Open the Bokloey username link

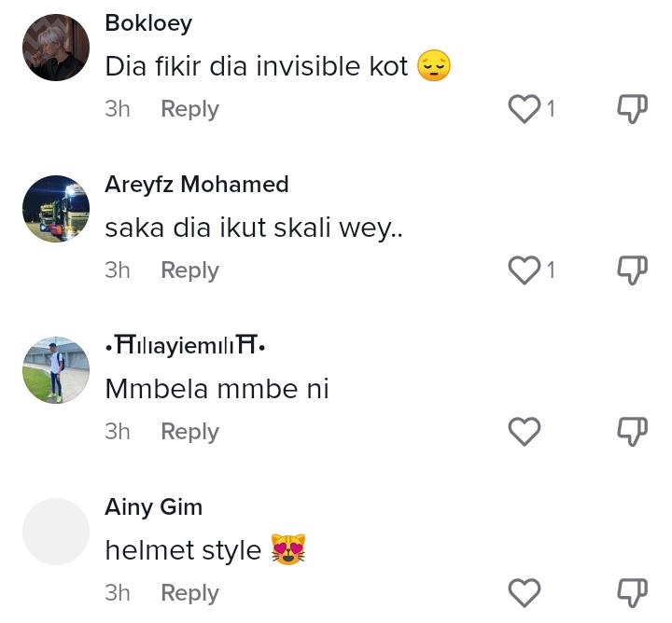(148, 23)
